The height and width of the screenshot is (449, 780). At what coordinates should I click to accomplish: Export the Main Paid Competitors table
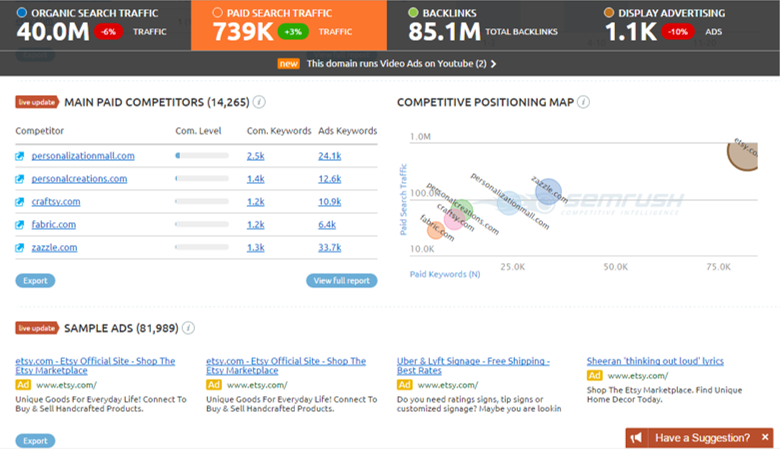pyautogui.click(x=35, y=280)
